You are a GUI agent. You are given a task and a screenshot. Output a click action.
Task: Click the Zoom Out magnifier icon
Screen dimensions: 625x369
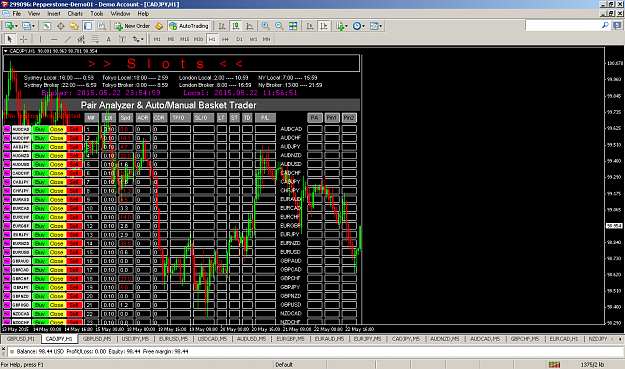point(279,26)
